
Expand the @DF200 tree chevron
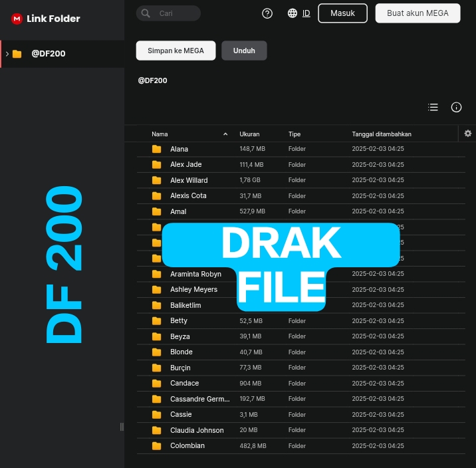pyautogui.click(x=7, y=54)
